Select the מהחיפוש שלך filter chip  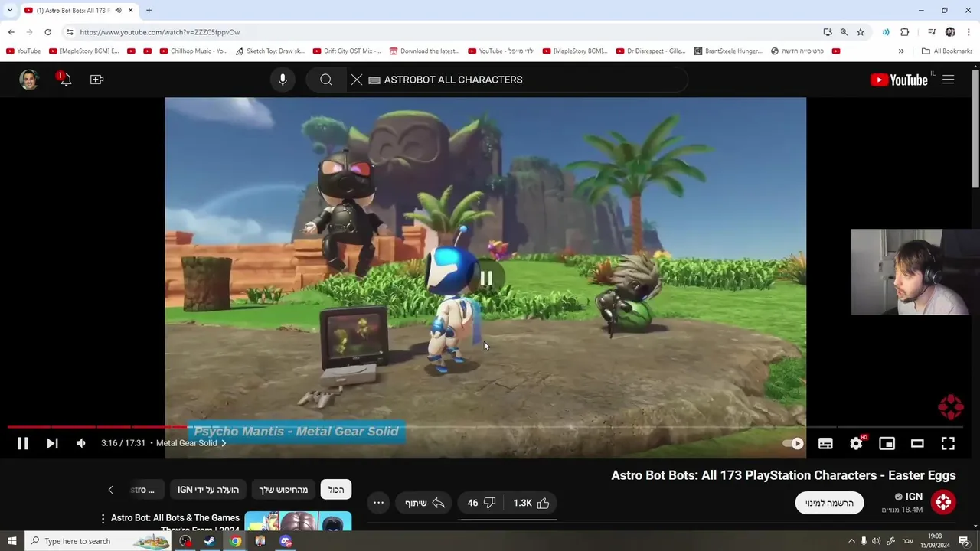coord(283,490)
